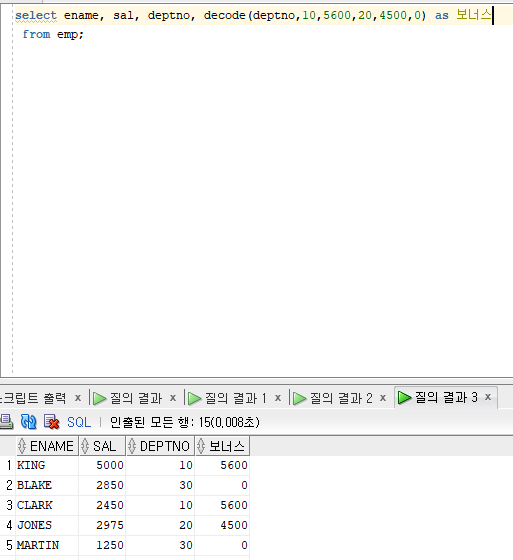Image resolution: width=513 pixels, height=560 pixels.
Task: Select the BLAKE cell
Action: pos(47,485)
